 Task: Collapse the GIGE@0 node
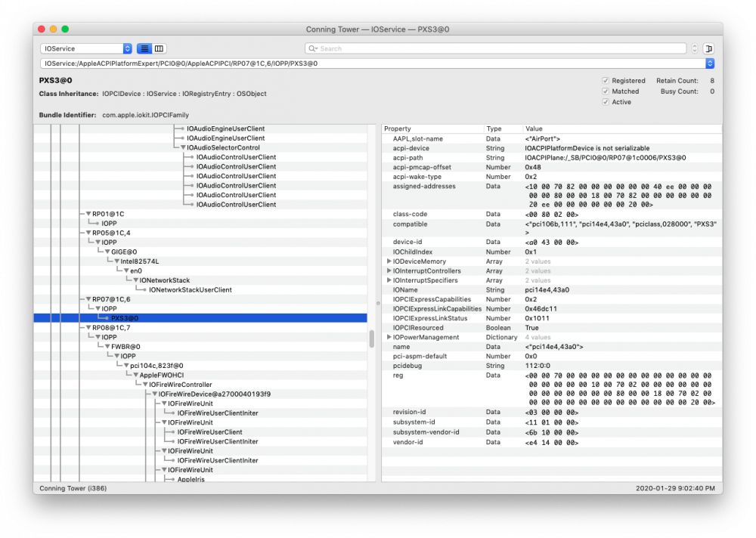(x=107, y=252)
